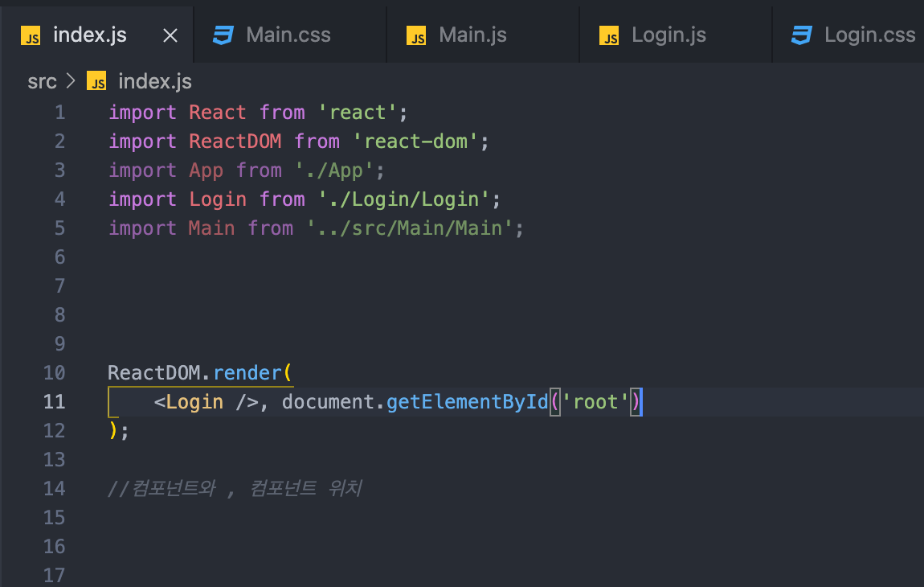Open the Main.js tab

coord(483,35)
